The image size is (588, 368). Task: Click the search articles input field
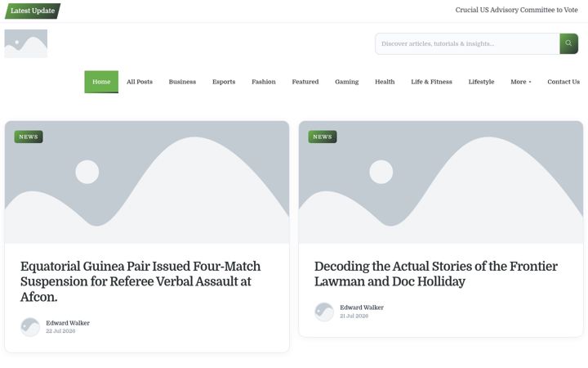(x=467, y=43)
